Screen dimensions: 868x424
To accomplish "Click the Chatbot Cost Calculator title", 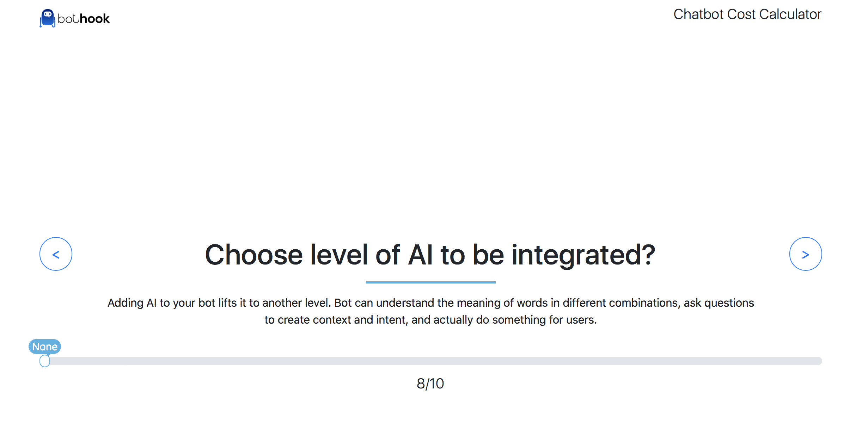I will [747, 14].
